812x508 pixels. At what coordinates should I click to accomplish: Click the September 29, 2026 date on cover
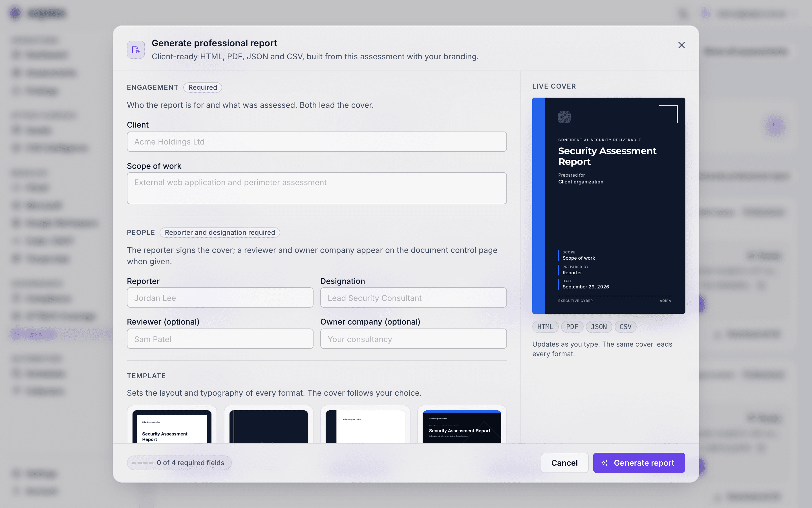[x=586, y=286]
